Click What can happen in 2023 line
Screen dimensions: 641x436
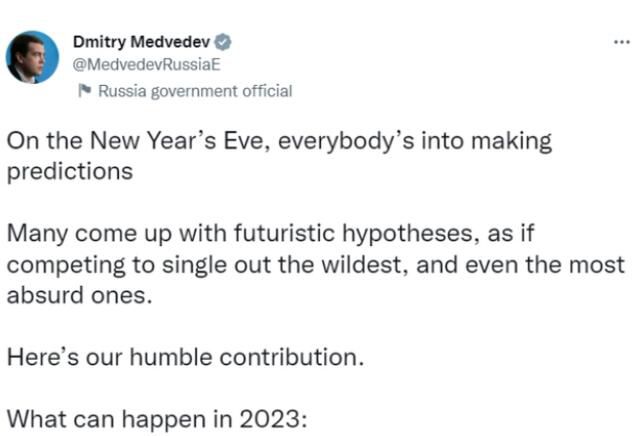(157, 419)
